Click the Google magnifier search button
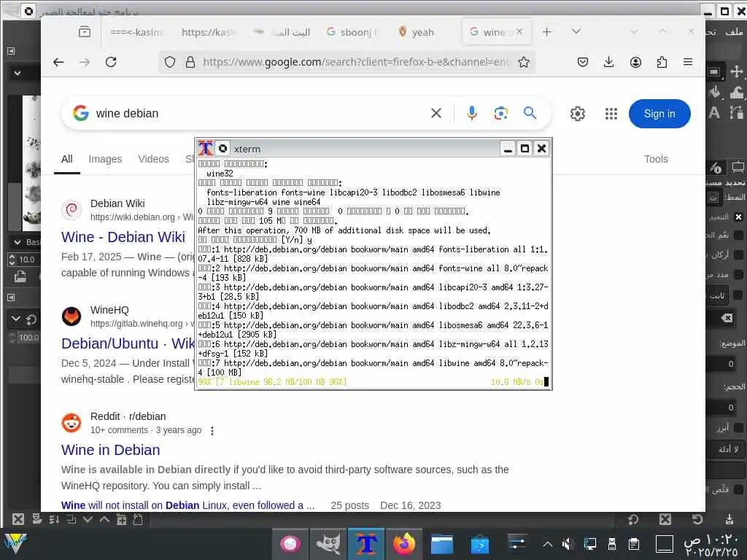The image size is (747, 560). click(x=530, y=113)
